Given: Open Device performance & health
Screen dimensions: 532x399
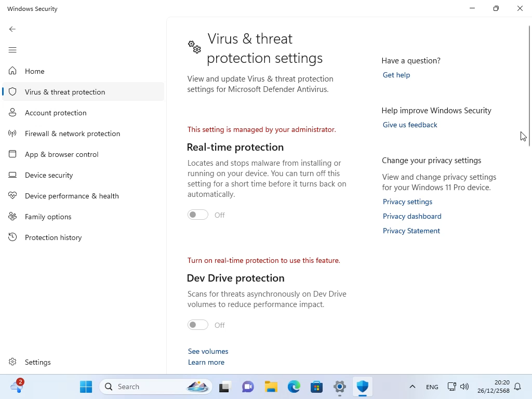Looking at the screenshot, I should (72, 196).
